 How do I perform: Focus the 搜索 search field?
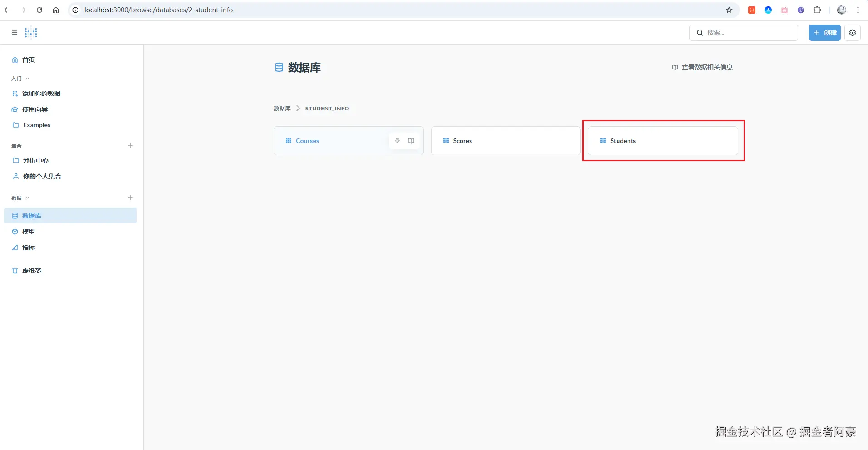743,33
